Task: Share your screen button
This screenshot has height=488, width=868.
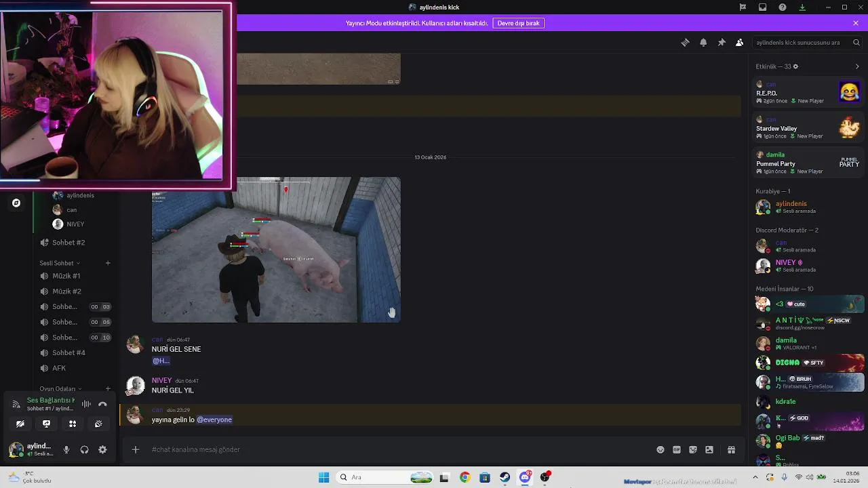Action: 46,424
